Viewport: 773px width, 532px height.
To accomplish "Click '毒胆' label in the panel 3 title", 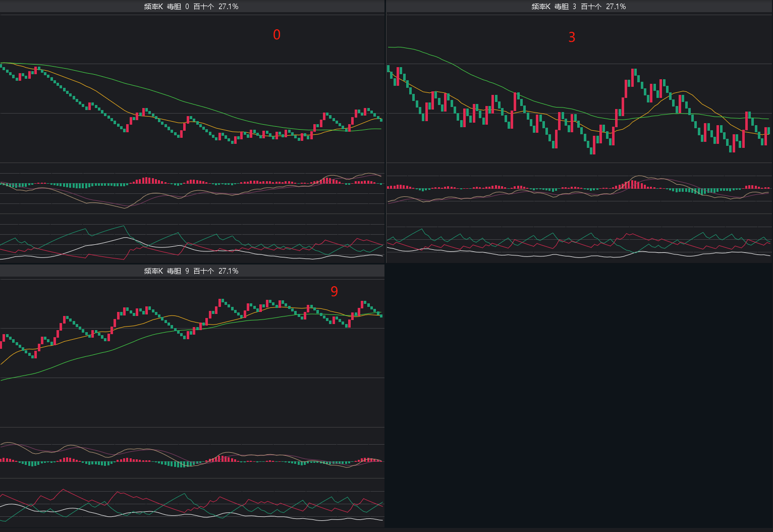I will click(562, 7).
